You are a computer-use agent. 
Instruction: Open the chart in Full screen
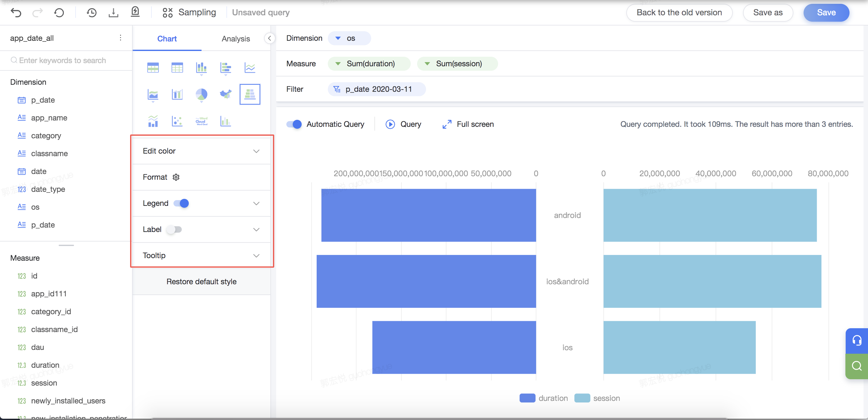point(468,124)
